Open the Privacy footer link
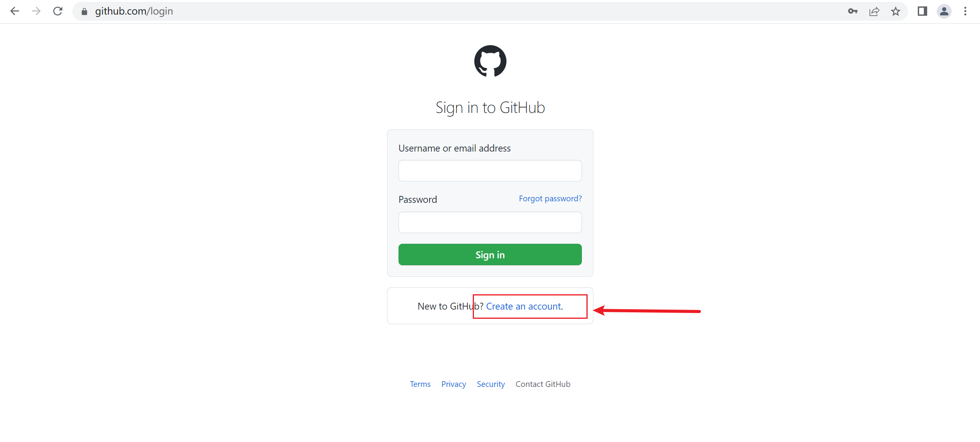Image resolution: width=980 pixels, height=442 pixels. click(x=454, y=384)
